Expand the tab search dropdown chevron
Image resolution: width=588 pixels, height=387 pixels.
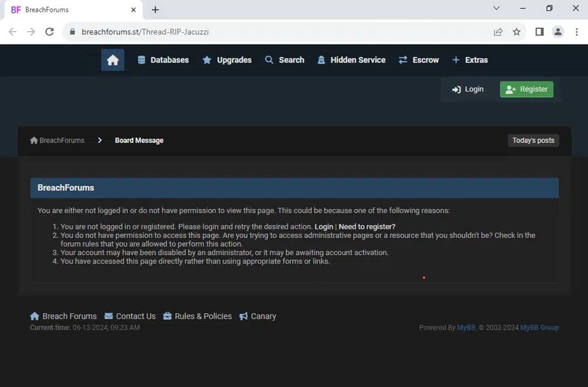tap(496, 8)
